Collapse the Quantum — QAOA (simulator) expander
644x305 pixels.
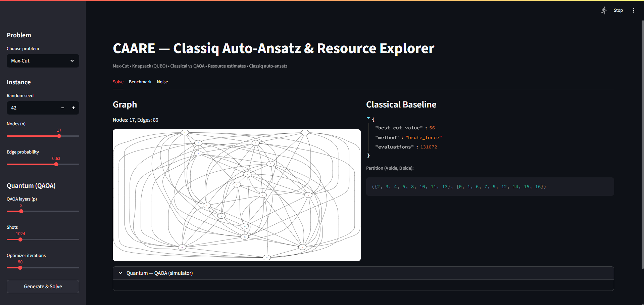363,273
